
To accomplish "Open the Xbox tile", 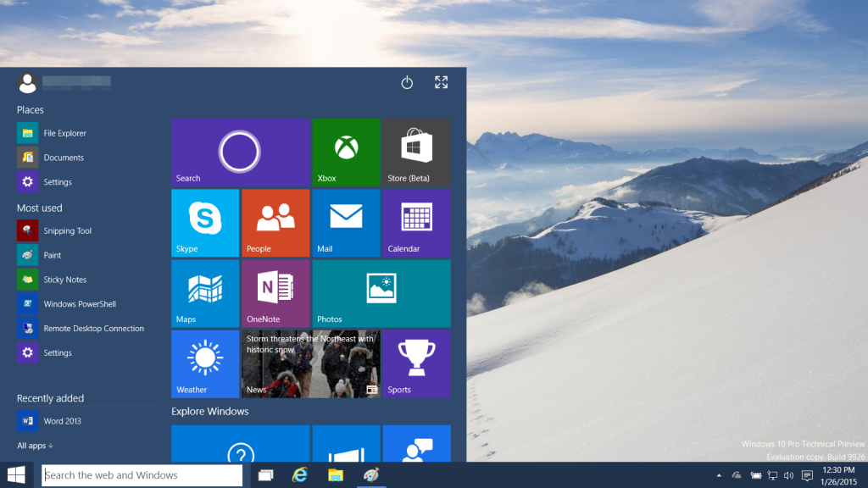I will [x=346, y=152].
